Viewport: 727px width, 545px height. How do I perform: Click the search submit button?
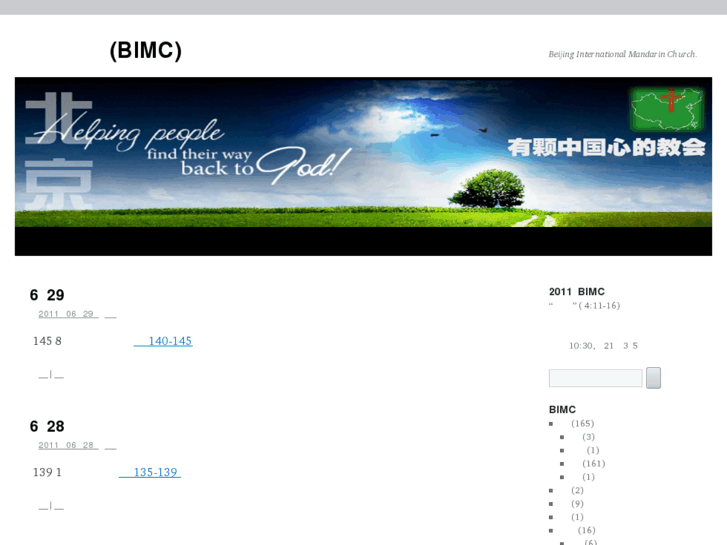coord(653,378)
